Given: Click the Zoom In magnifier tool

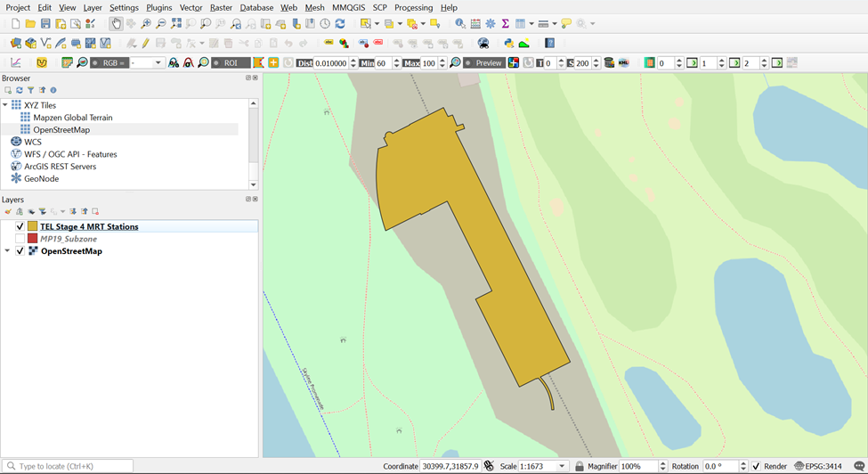Looking at the screenshot, I should coord(147,24).
